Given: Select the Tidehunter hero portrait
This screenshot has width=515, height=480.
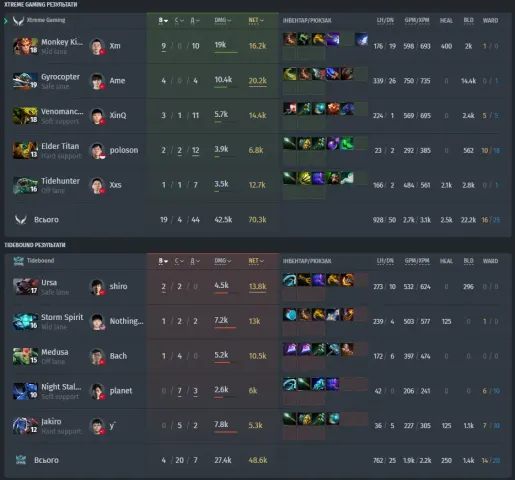Looking at the screenshot, I should click(25, 185).
